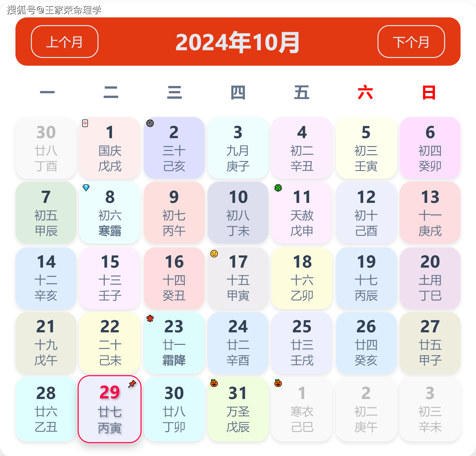Select October 25 廿三 壬戌 cell

click(302, 343)
